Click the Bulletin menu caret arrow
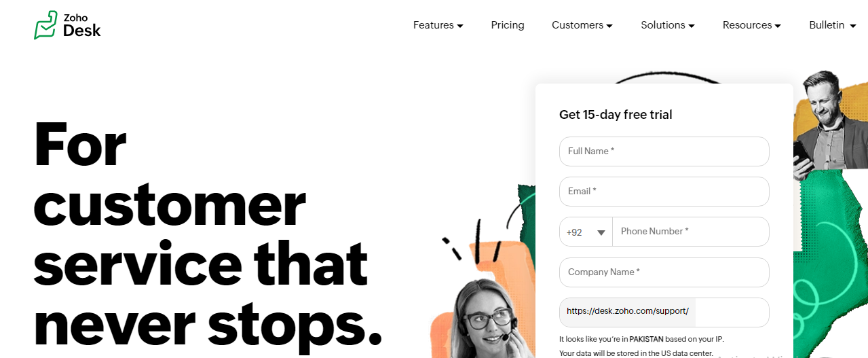 (853, 26)
